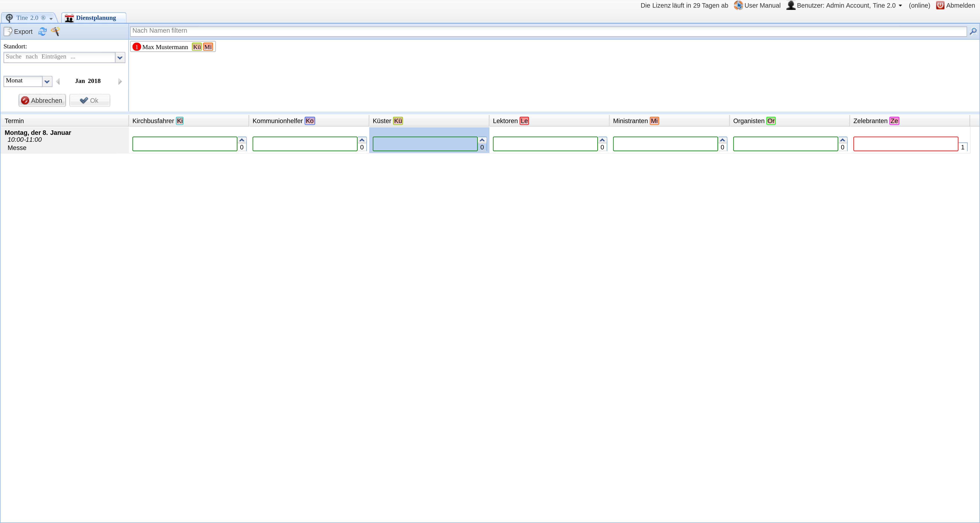Click the Organisten column header
The width and height of the screenshot is (980, 523).
[790, 121]
